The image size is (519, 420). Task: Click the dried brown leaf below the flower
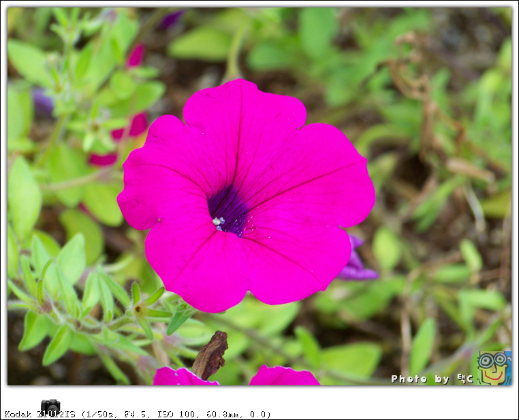210,355
